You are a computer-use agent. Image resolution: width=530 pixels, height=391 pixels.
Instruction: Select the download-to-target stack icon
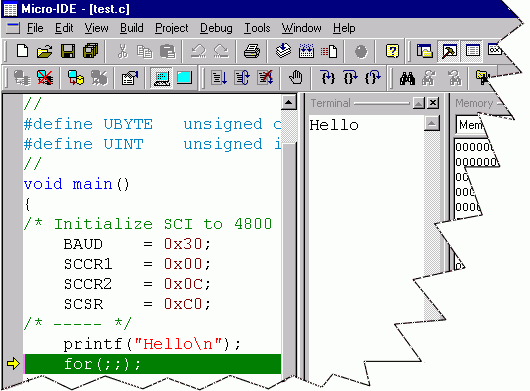point(283,51)
